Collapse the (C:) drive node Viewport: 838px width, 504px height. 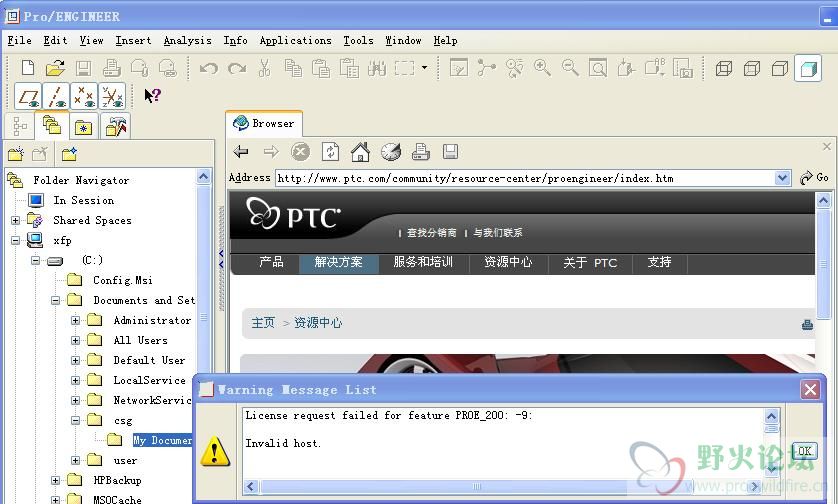pos(35,260)
